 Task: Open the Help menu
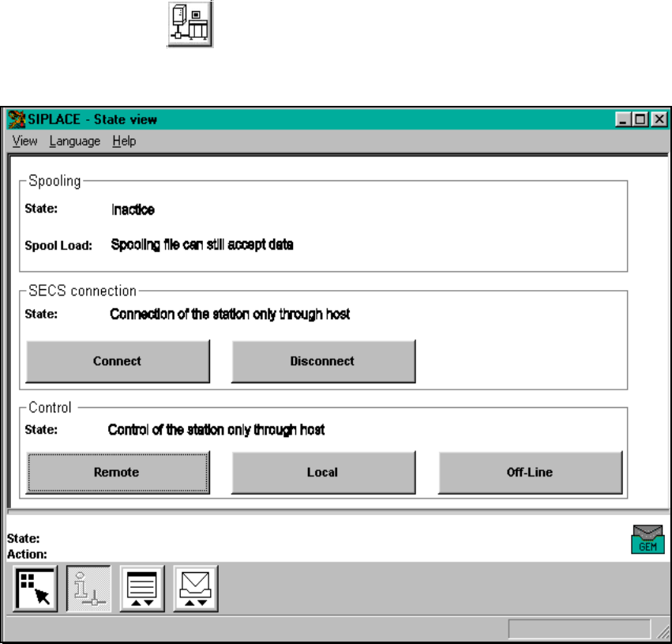click(124, 141)
